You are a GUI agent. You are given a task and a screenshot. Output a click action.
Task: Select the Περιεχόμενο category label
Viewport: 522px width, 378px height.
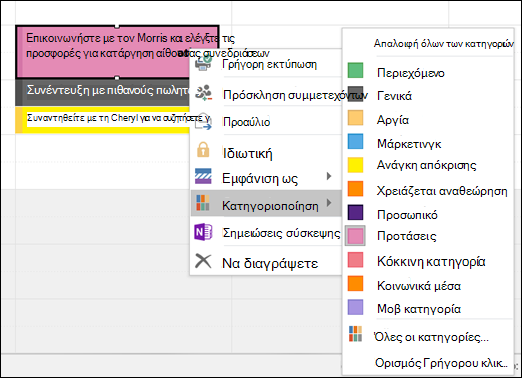[411, 73]
